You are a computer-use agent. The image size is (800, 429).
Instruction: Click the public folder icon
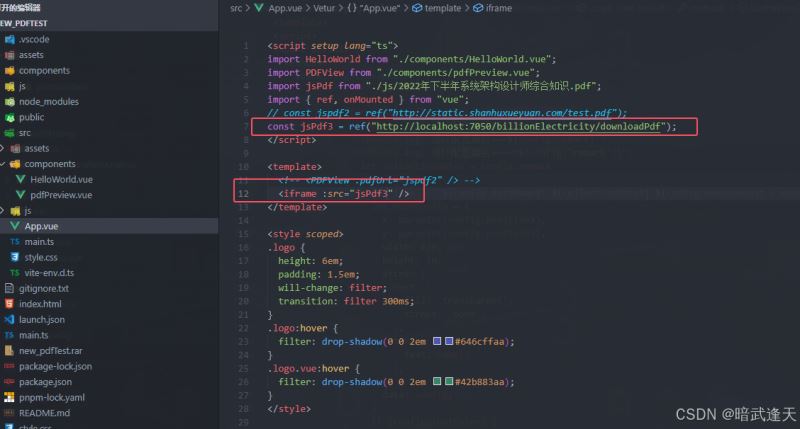(x=9, y=117)
